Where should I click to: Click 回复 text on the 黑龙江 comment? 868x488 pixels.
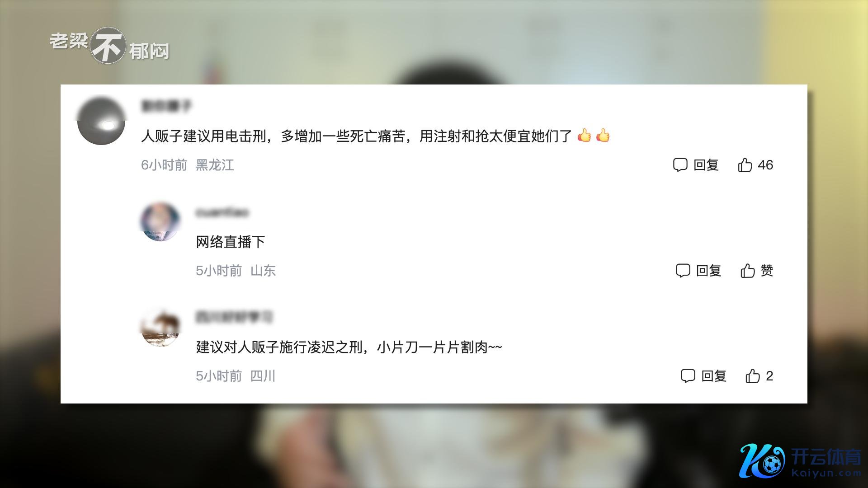click(x=706, y=165)
